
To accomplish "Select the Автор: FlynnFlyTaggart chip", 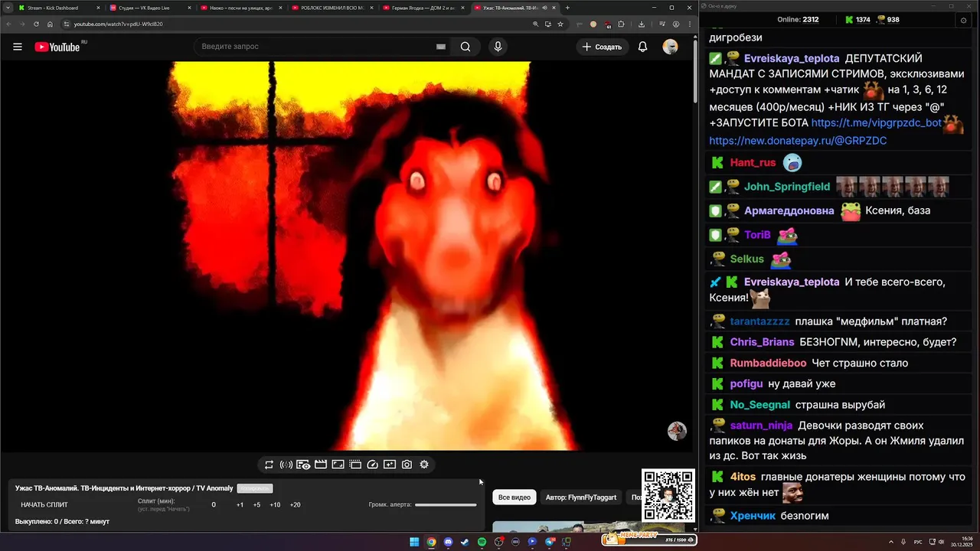I will point(580,497).
